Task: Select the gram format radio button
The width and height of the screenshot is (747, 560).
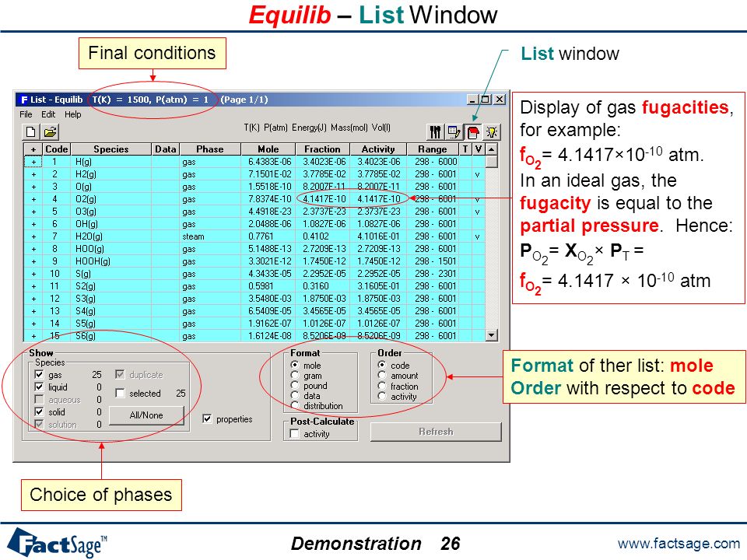Action: (x=295, y=375)
